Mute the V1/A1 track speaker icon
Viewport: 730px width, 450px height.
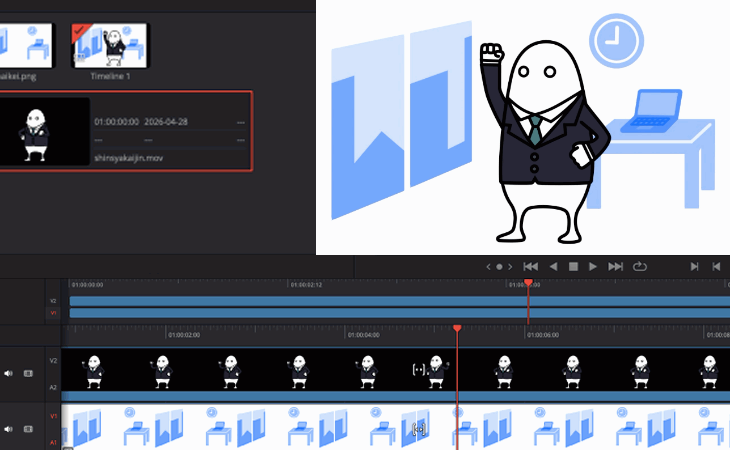8,429
